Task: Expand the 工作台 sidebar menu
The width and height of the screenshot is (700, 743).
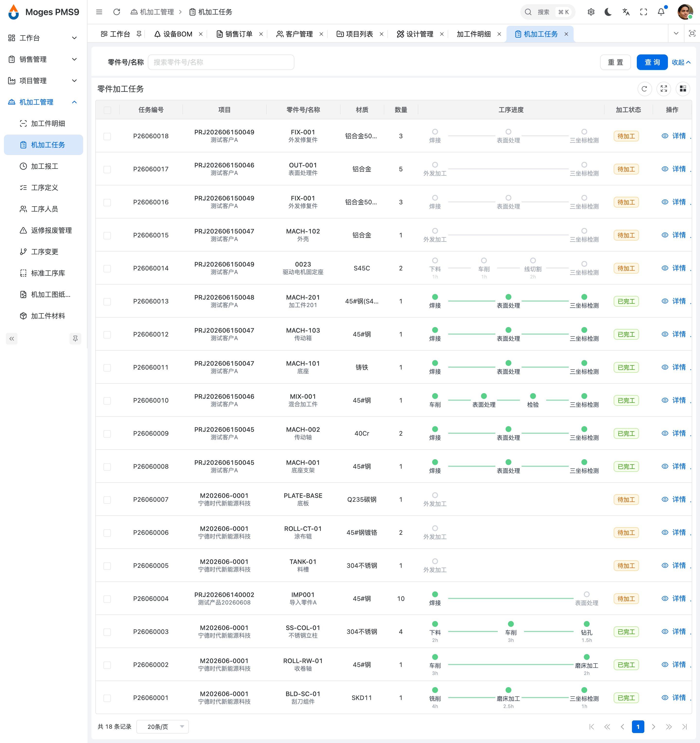Action: point(43,38)
